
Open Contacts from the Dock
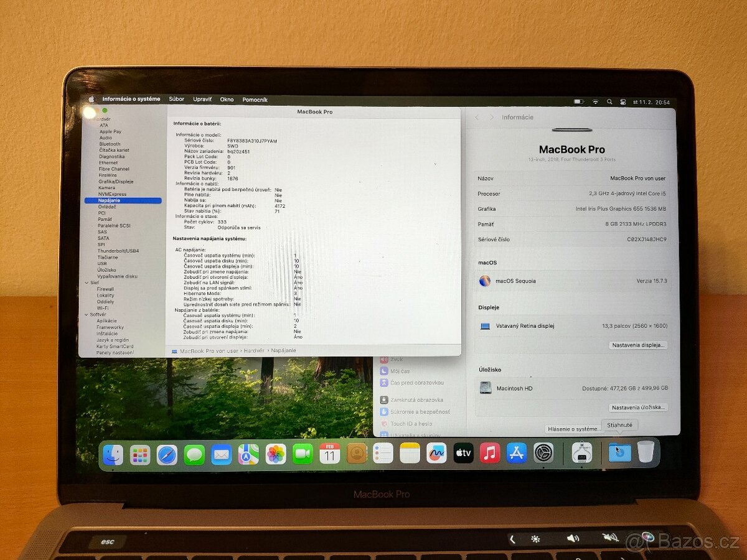pos(357,453)
